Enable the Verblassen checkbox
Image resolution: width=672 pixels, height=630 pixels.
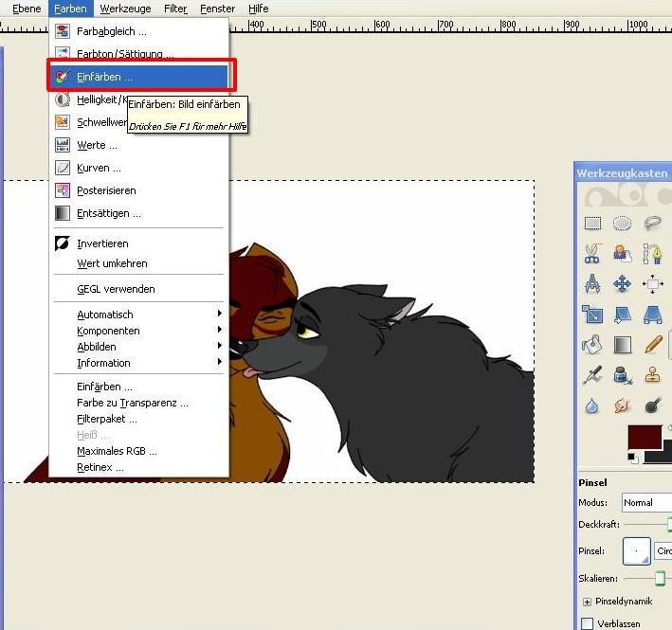click(x=587, y=623)
